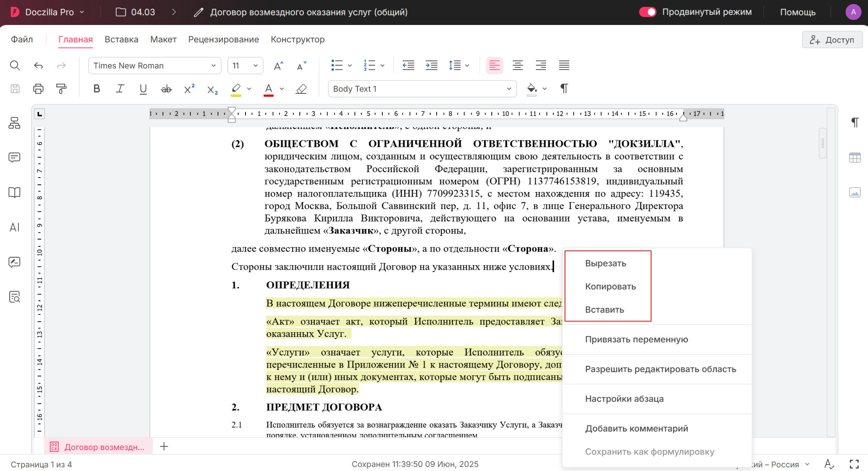Add a new document tab with plus
Image resolution: width=868 pixels, height=471 pixels.
click(164, 446)
